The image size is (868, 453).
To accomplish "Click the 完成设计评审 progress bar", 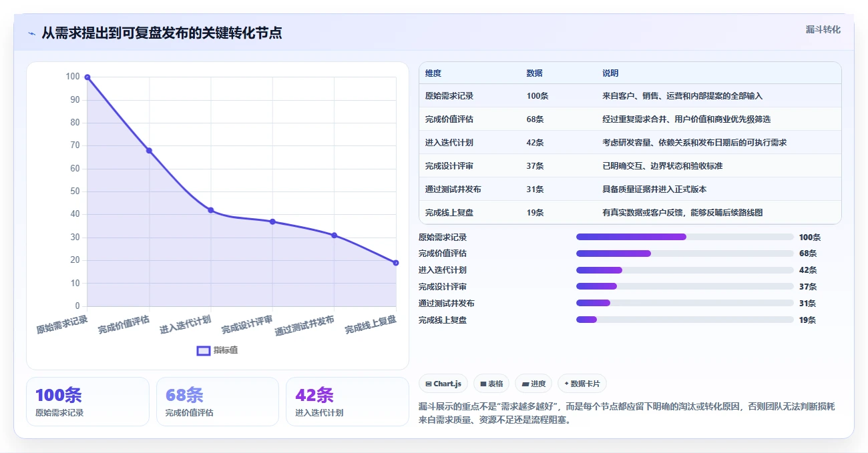I will (685, 287).
